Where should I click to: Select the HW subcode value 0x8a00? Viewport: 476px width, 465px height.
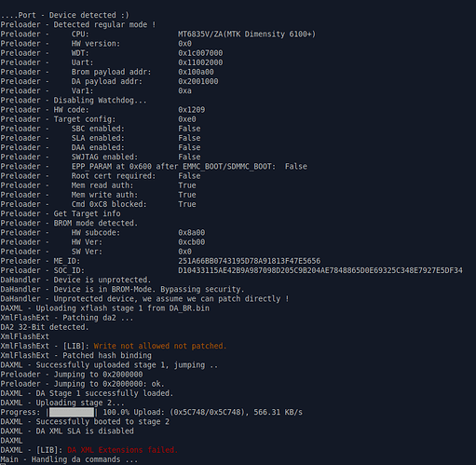click(191, 233)
